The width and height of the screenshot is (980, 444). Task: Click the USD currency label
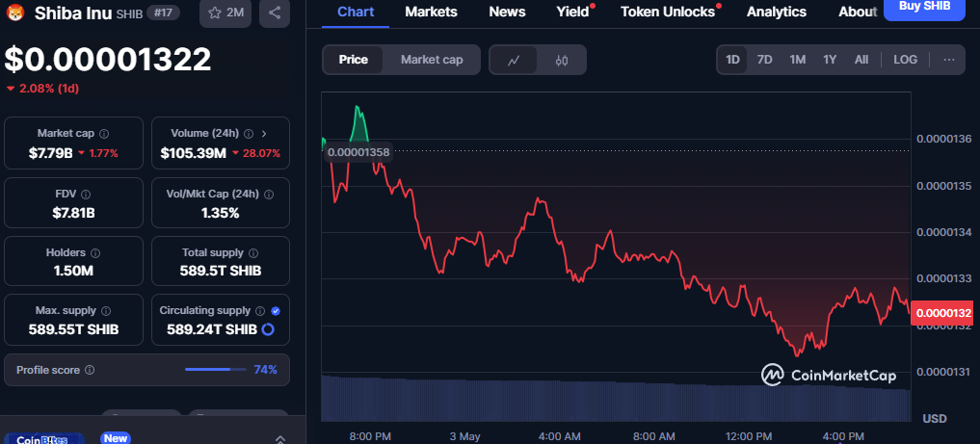(935, 418)
